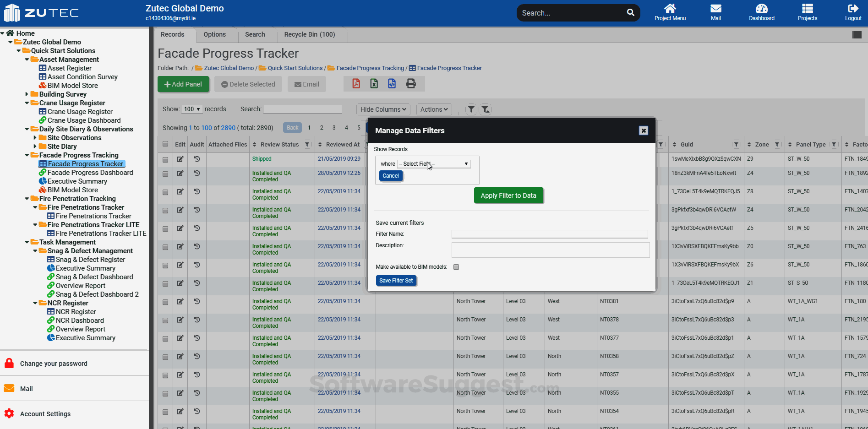Viewport: 868px width, 429px height.
Task: Open the Options tab
Action: tap(214, 34)
